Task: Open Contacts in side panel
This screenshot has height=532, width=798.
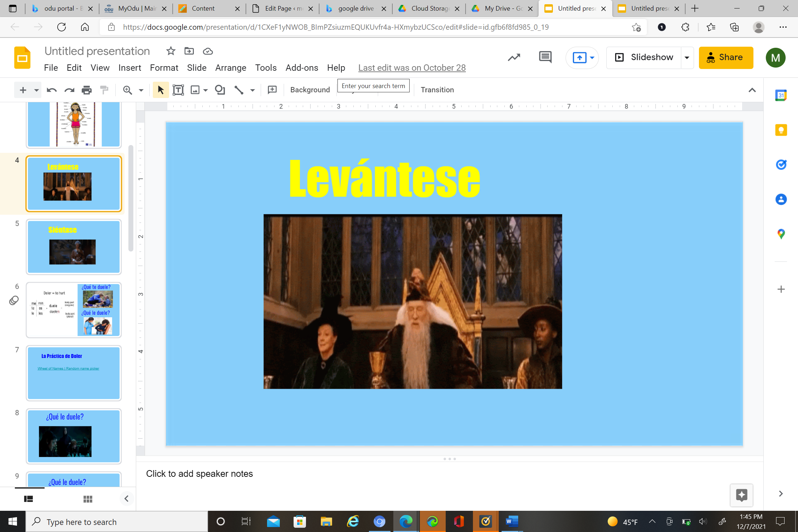Action: [x=781, y=199]
